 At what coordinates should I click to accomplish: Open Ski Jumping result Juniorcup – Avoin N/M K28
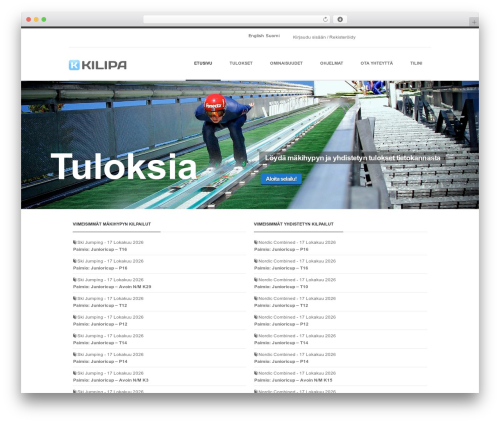tap(112, 287)
